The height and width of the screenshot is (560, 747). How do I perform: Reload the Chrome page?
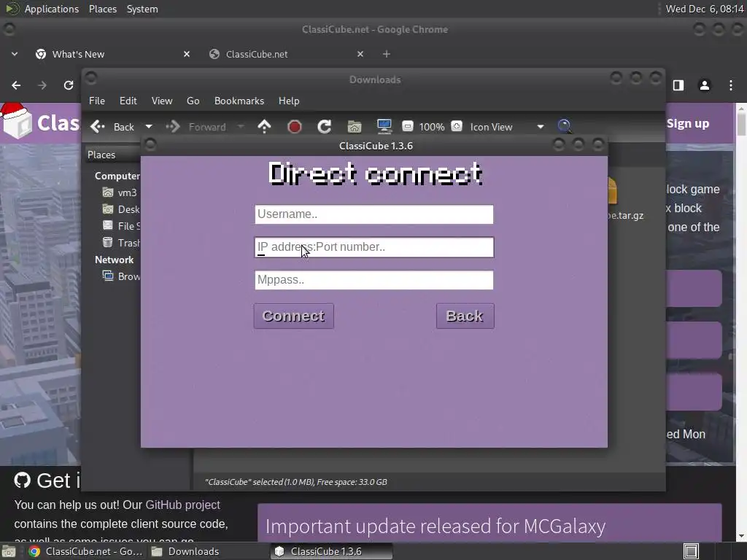coord(69,85)
